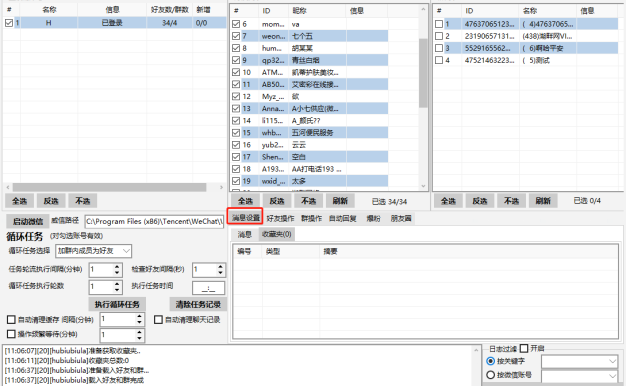Click 刷新 beside 已选 0/4
Screen dimensions: 626x386
[543, 201]
